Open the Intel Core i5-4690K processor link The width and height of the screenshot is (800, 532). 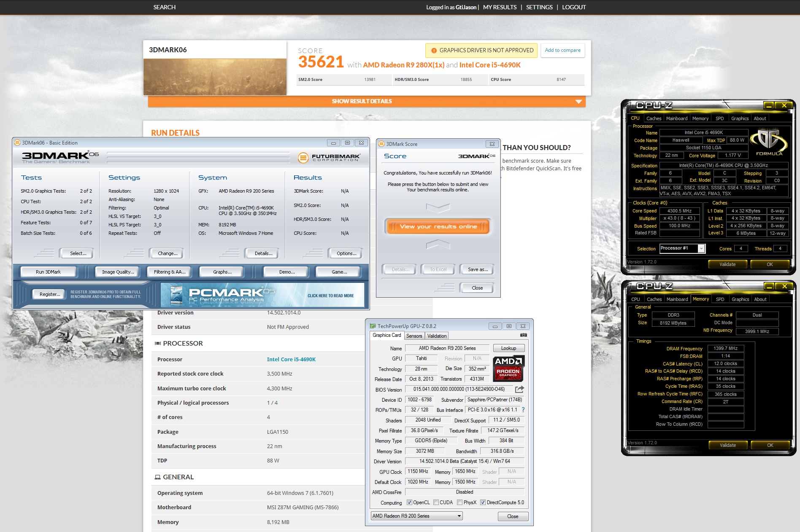(291, 360)
